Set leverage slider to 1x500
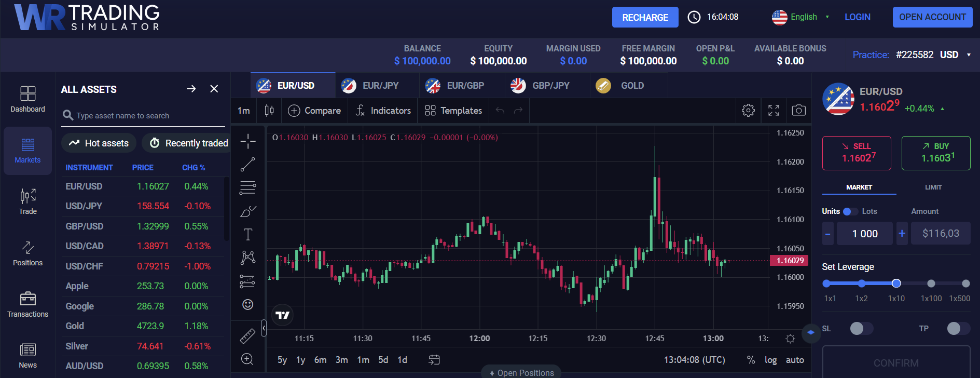This screenshot has height=378, width=980. (965, 283)
